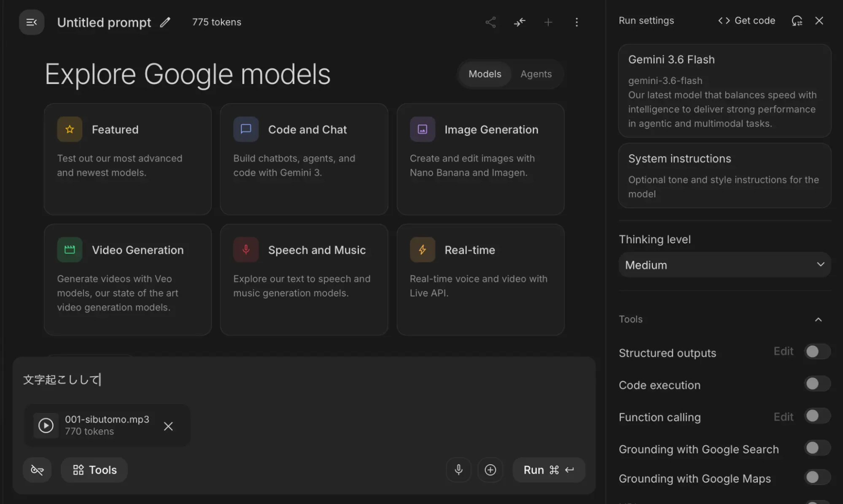Edit Structured outputs settings

(783, 351)
